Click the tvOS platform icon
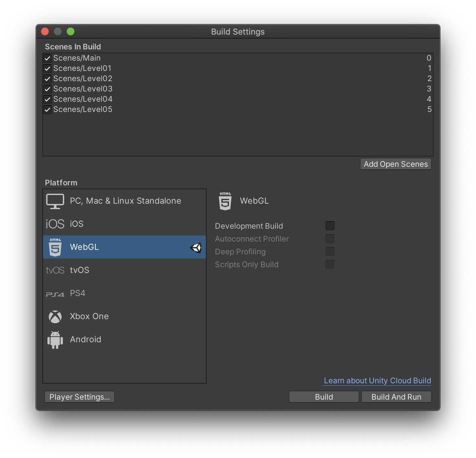 coord(55,270)
